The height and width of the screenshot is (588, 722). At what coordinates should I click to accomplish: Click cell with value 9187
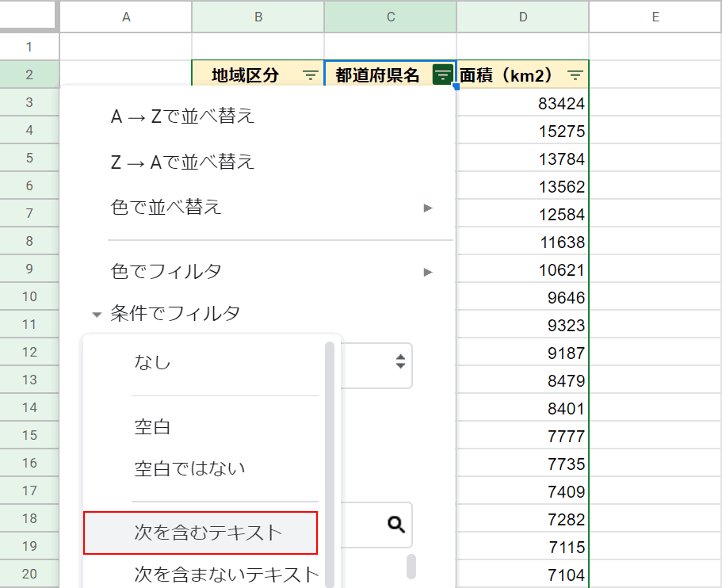point(523,353)
